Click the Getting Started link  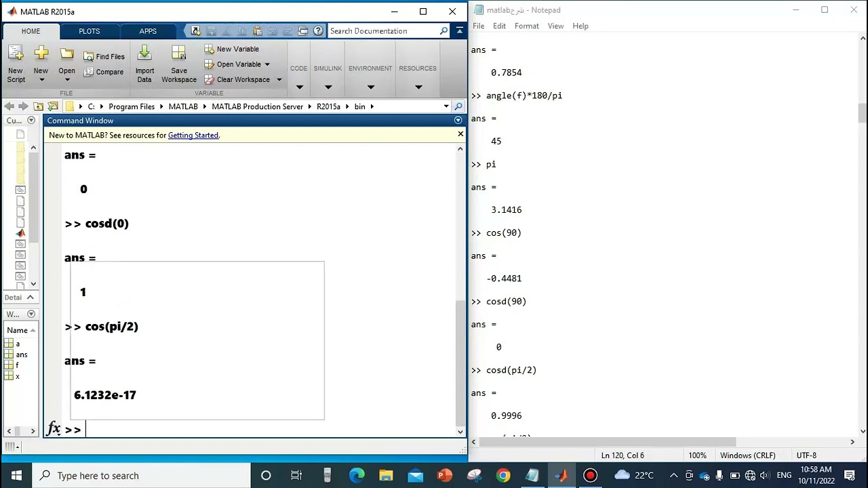tap(193, 135)
